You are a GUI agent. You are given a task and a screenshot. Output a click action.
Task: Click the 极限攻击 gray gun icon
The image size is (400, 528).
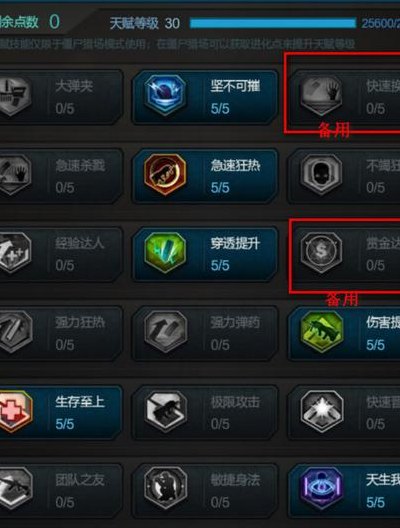coord(165,411)
